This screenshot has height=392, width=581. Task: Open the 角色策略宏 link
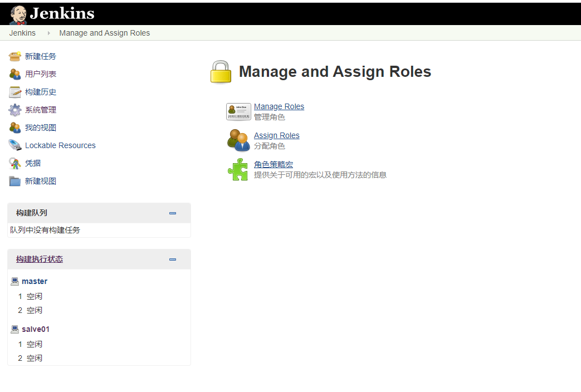(274, 164)
